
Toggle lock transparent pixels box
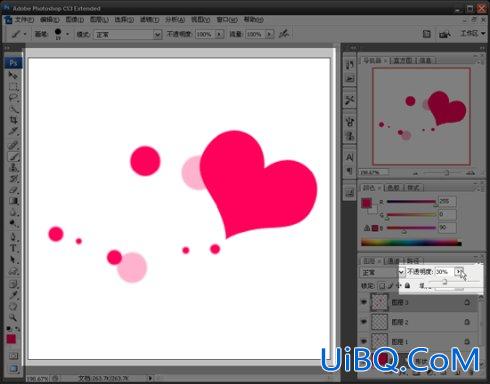(382, 286)
